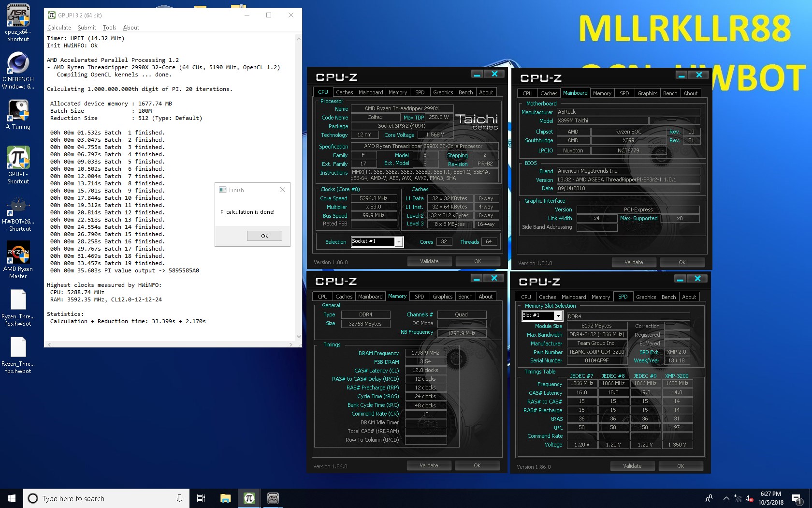The image size is (812, 508).
Task: Click the Model X399M Taichi field
Action: pyautogui.click(x=602, y=120)
